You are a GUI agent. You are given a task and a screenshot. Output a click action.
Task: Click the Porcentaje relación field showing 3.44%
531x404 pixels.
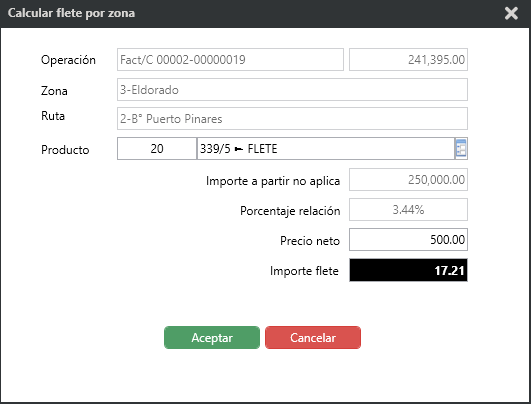(x=408, y=210)
